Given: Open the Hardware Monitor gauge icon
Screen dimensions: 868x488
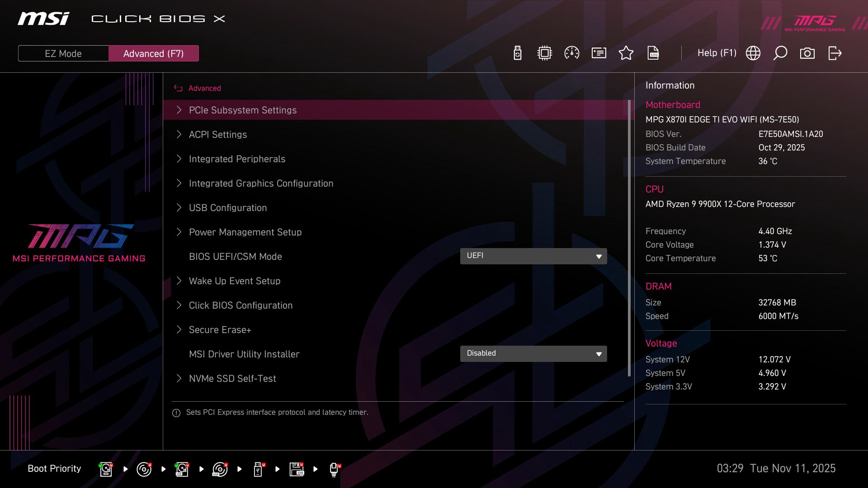Looking at the screenshot, I should click(571, 53).
